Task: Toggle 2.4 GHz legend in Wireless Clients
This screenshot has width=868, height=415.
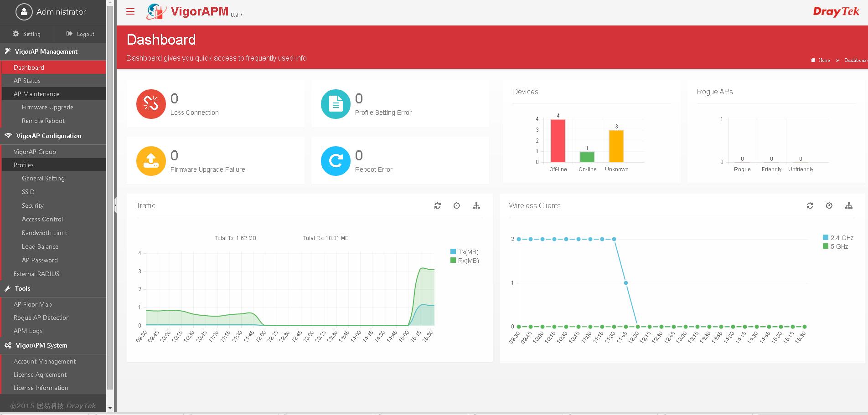Action: pos(838,238)
